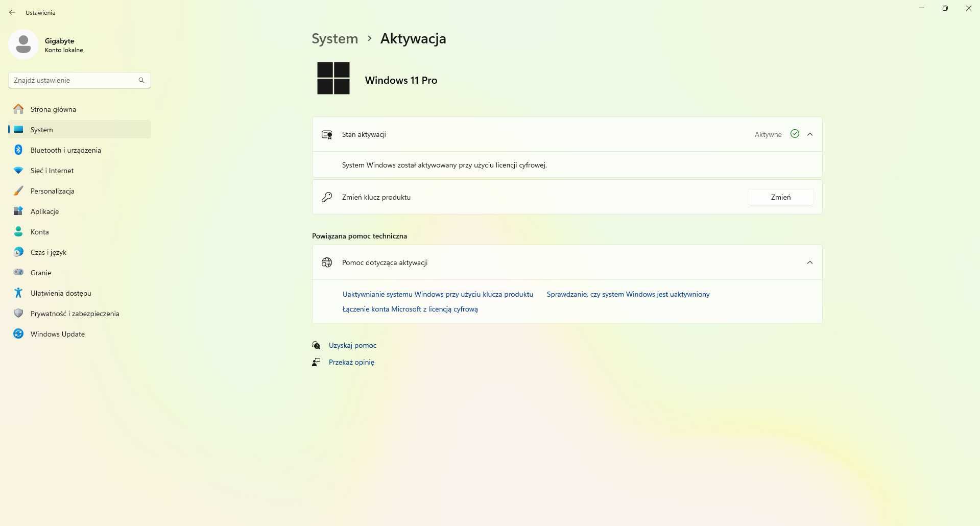Open link Łączenie konta Microsoft z licencją cyfrową
Image resolution: width=980 pixels, height=526 pixels.
410,309
